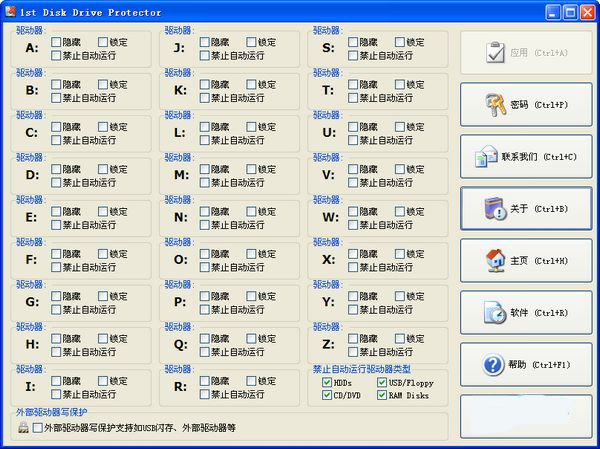
Task: Enable 禁止自动运行 for drive B:
Action: pyautogui.click(x=56, y=98)
